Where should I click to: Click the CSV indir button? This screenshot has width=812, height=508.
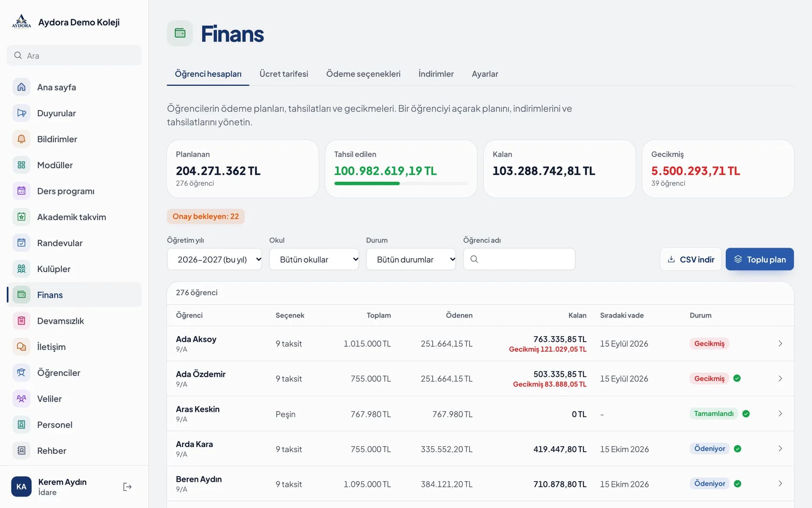691,259
